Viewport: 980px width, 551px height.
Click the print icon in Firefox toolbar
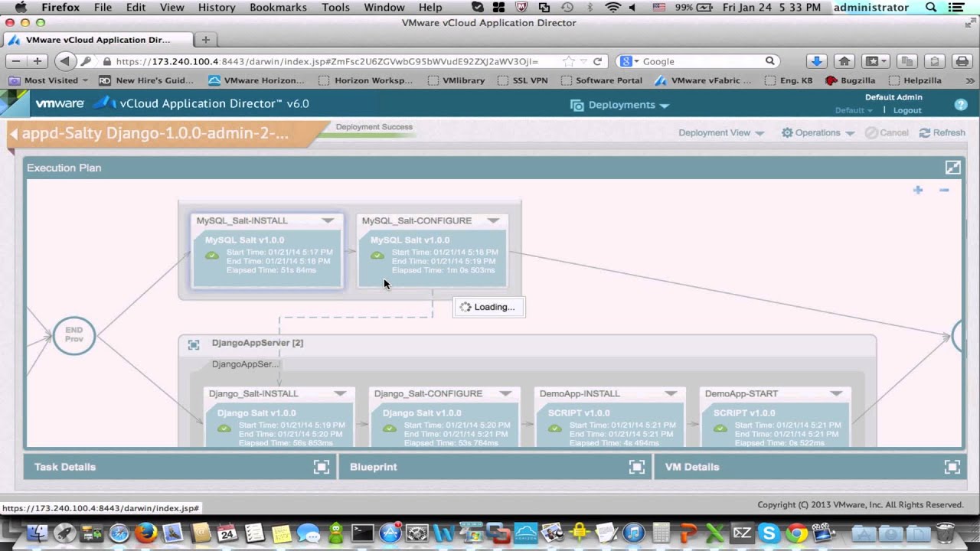click(x=962, y=61)
